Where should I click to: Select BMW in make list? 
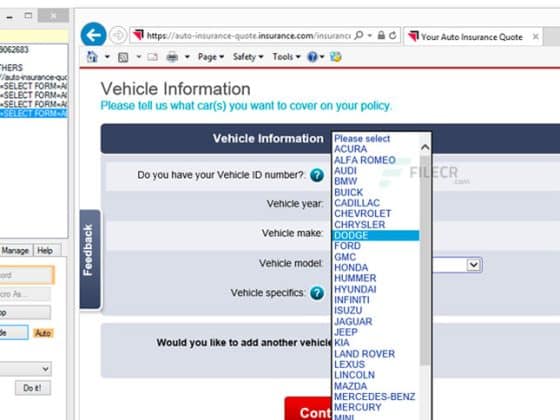click(345, 181)
